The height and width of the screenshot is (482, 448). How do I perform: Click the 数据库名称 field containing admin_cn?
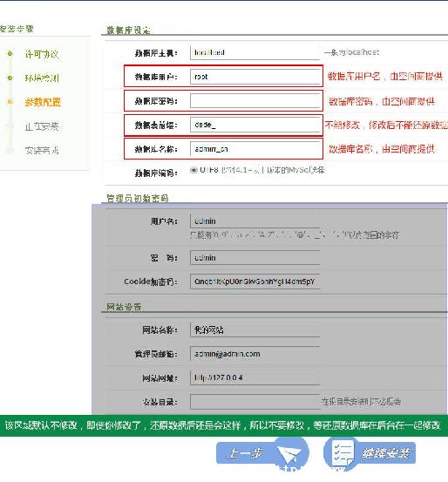point(255,149)
